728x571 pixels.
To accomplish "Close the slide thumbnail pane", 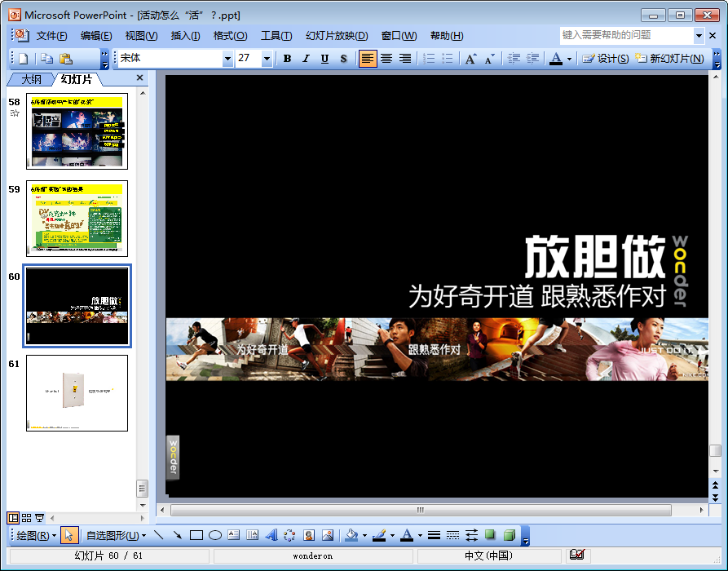I will tap(139, 78).
